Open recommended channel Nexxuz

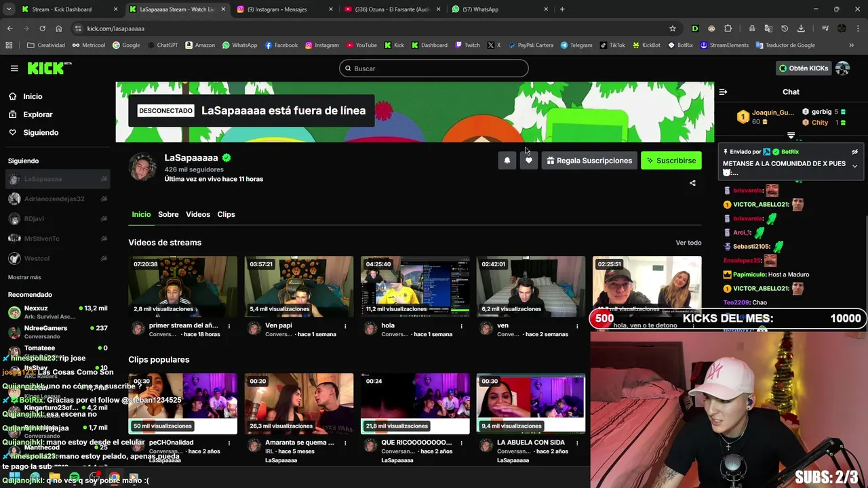pyautogui.click(x=58, y=312)
